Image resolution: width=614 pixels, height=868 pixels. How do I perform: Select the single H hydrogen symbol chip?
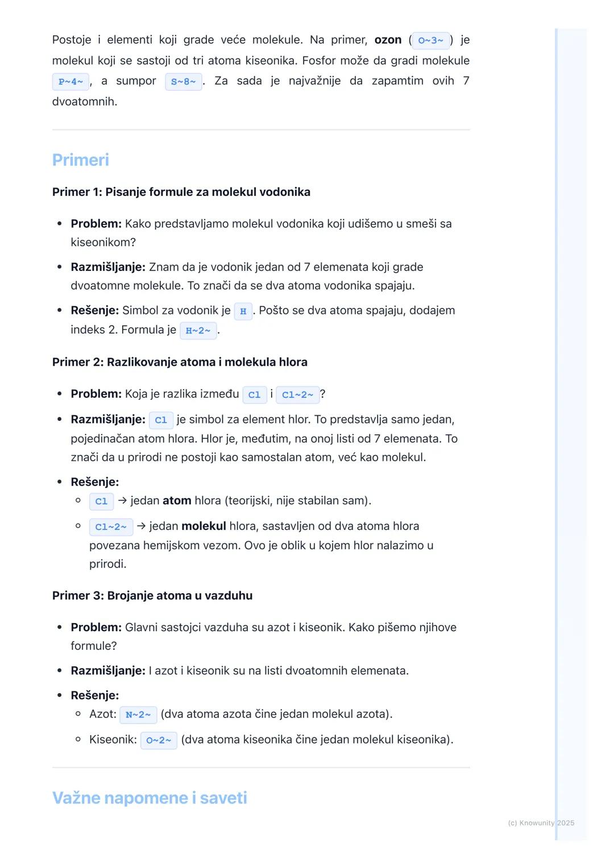(243, 311)
